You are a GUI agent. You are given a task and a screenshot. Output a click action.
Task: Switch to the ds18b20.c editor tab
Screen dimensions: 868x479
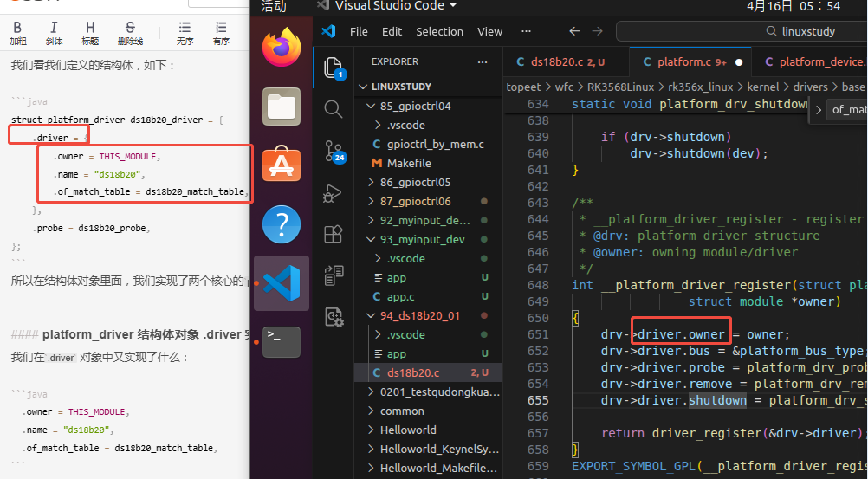tap(566, 62)
